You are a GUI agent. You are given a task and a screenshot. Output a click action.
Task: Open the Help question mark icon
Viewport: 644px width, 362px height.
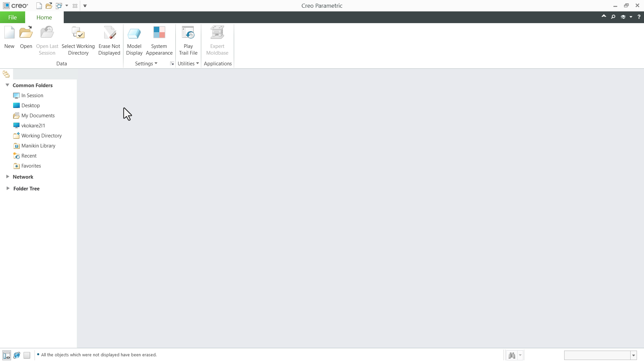point(639,17)
